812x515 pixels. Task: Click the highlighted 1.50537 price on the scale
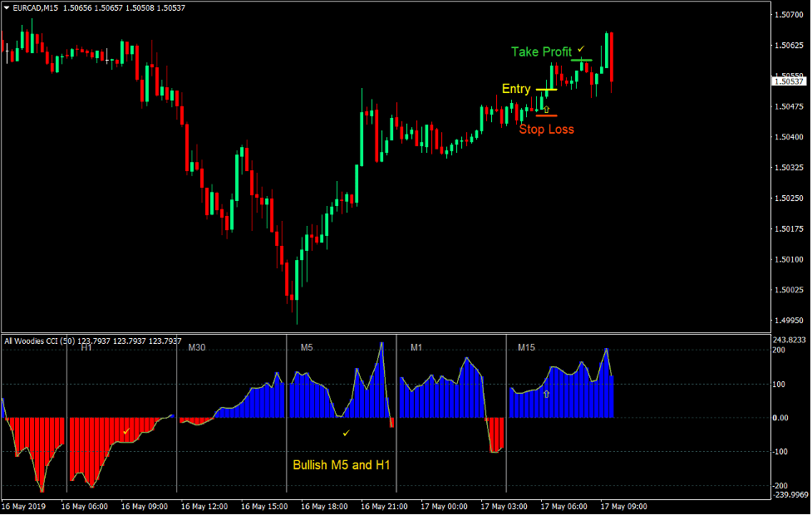(788, 81)
